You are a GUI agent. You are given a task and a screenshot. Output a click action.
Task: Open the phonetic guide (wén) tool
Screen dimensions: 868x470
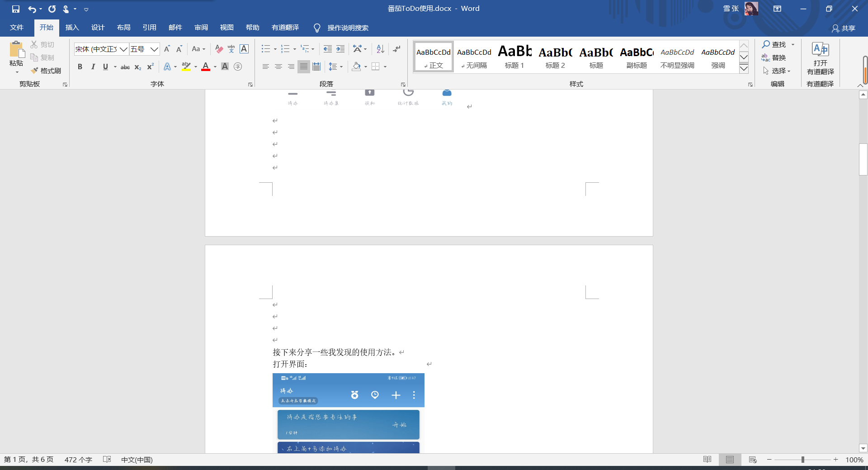(231, 49)
